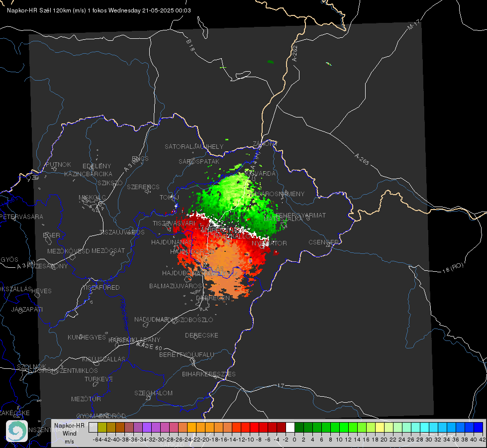The image size is (487, 448).
Task: Click the 'DEBRECEN' city label
Action: tap(213, 298)
